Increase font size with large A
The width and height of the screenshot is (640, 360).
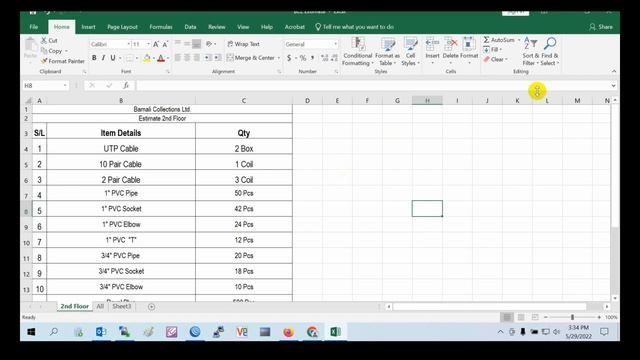(156, 44)
